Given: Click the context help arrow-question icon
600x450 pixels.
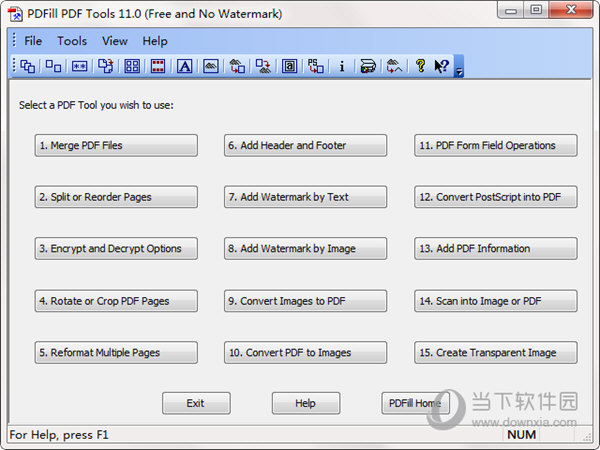Looking at the screenshot, I should tap(441, 66).
